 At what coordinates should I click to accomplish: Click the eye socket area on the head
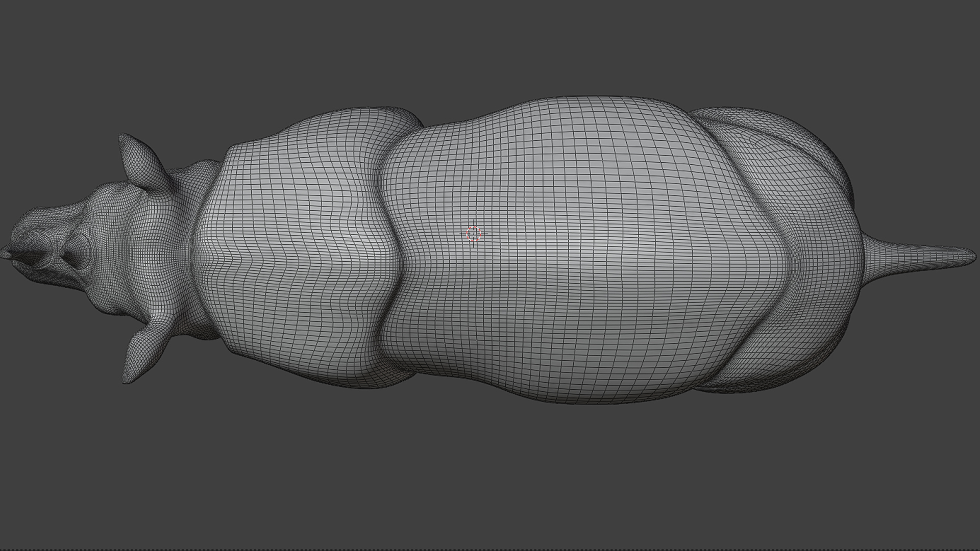tap(77, 253)
